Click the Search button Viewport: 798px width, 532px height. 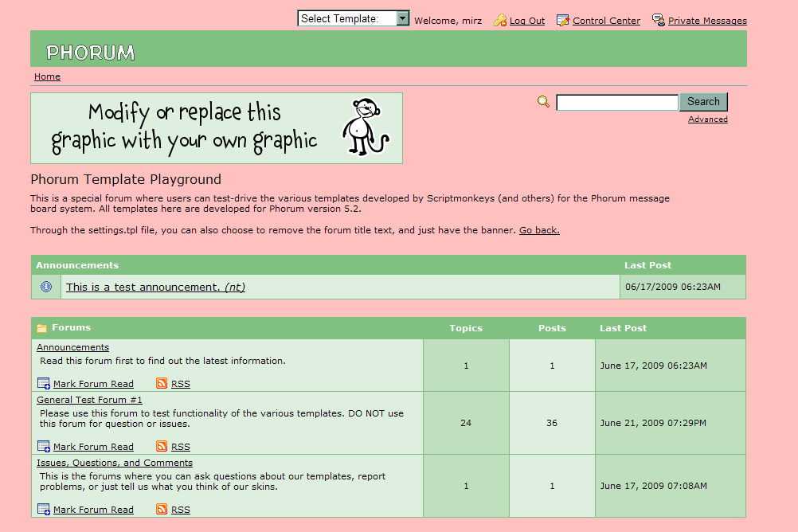point(703,101)
